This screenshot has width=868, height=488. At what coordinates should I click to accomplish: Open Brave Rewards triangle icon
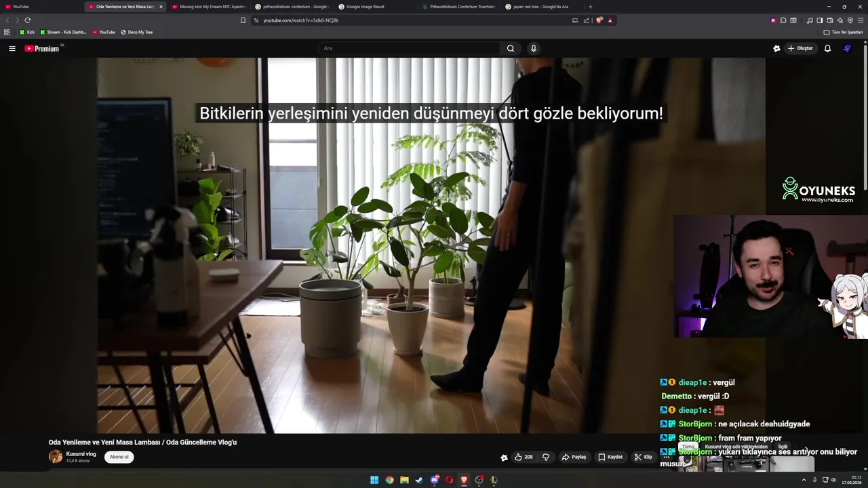point(610,20)
